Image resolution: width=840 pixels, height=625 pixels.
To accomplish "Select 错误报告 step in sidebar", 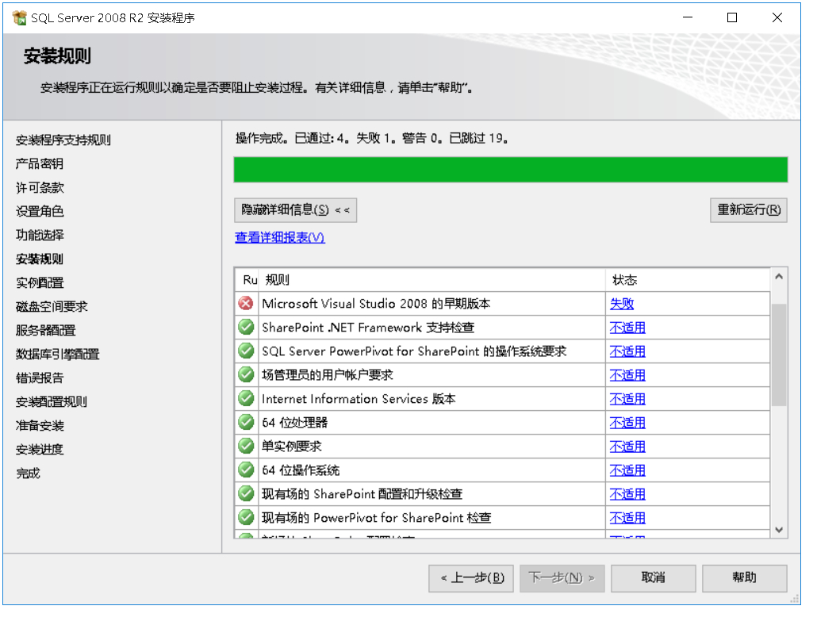I will 40,378.
